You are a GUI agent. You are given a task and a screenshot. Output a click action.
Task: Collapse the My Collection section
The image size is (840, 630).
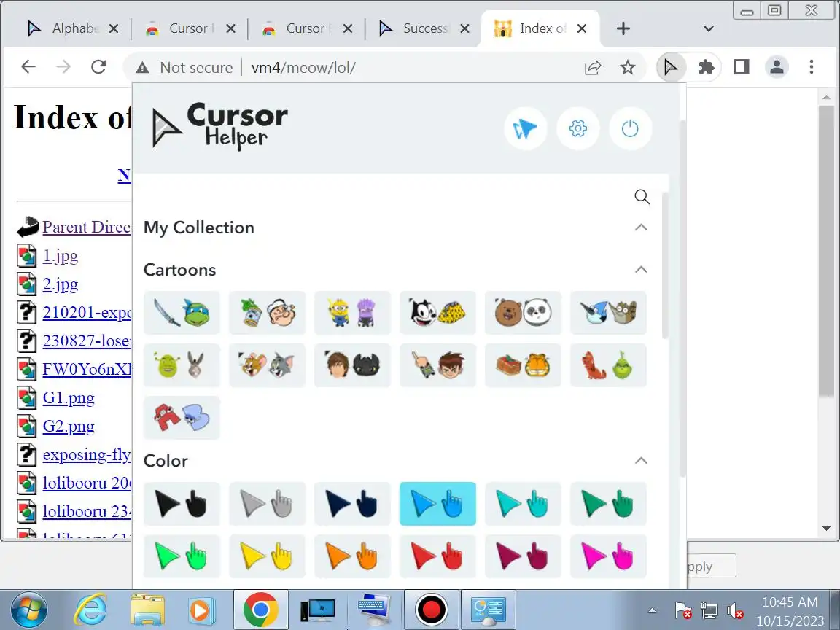pos(641,227)
